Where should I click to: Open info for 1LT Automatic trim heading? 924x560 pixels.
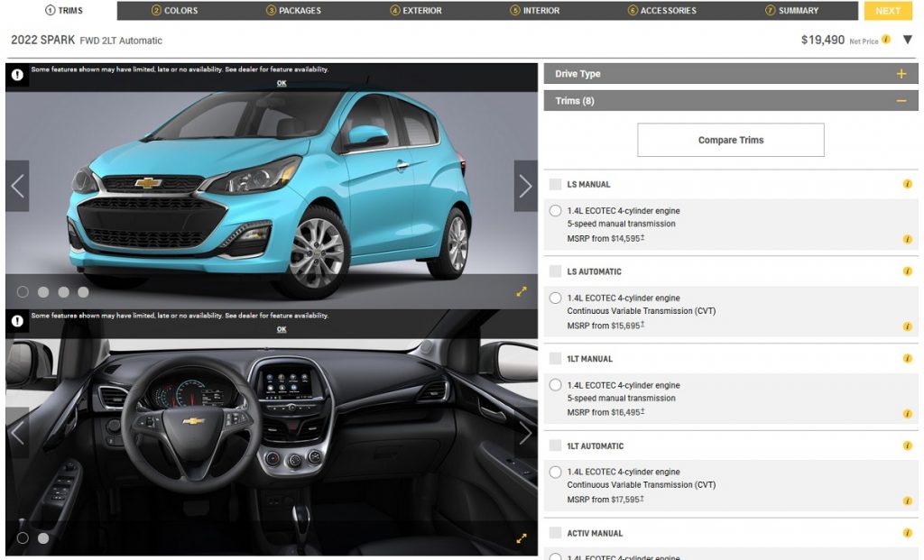[x=908, y=445]
